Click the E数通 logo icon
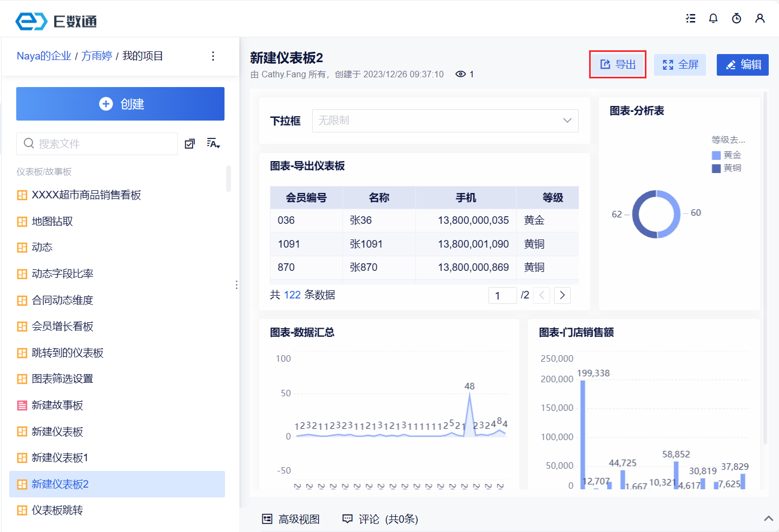Screen dimensions: 779x532 point(31,21)
